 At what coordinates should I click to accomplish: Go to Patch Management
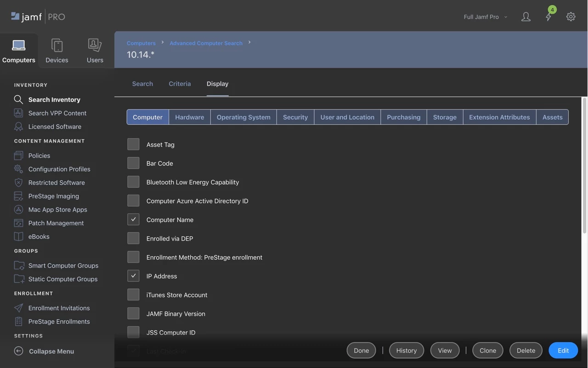pyautogui.click(x=56, y=223)
